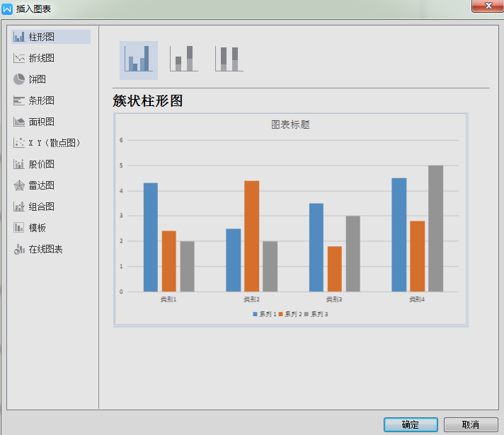
Task: Open the 饼图 category label
Action: [38, 79]
